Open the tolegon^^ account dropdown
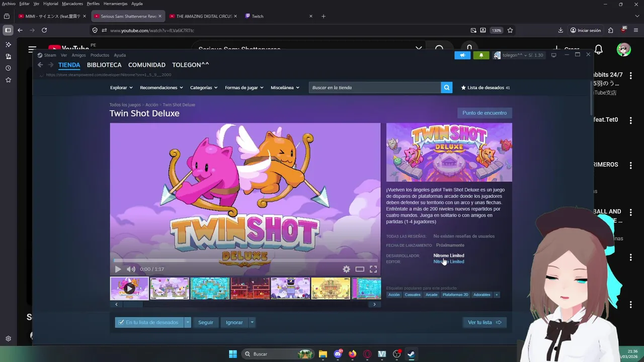The height and width of the screenshot is (362, 644). pos(518,55)
